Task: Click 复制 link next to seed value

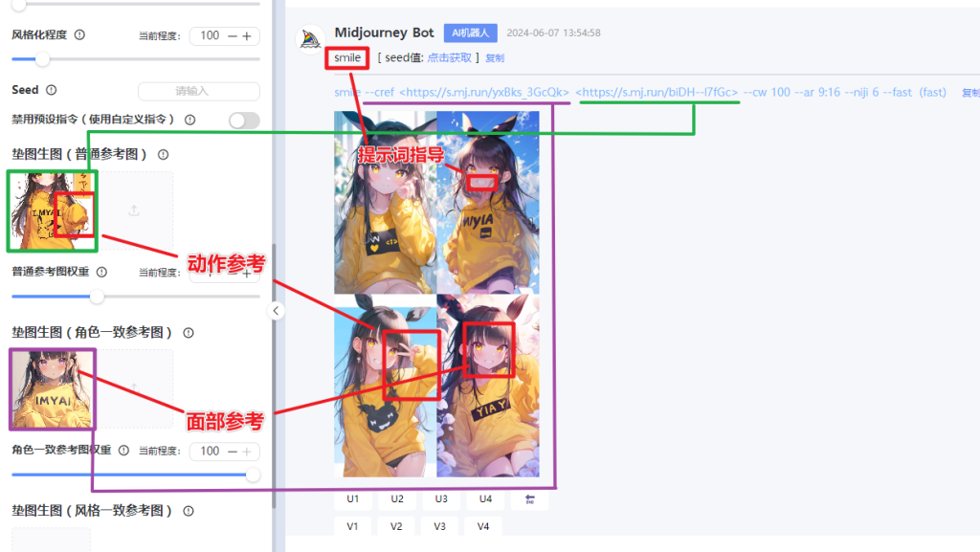Action: 495,58
